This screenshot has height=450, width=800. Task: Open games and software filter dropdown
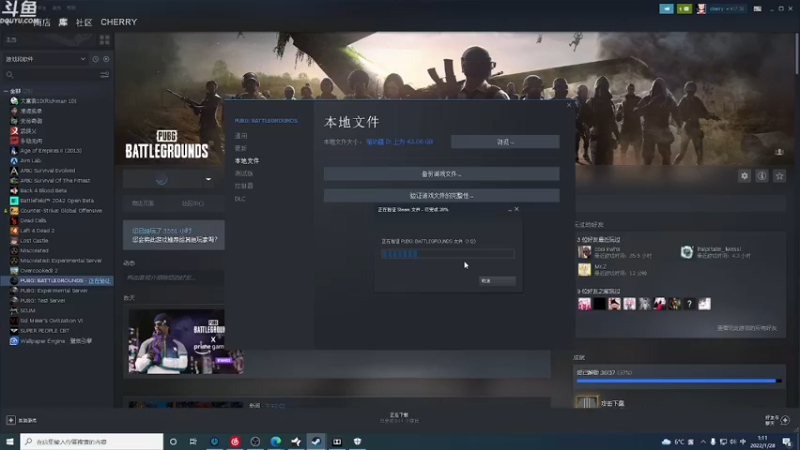tap(45, 59)
